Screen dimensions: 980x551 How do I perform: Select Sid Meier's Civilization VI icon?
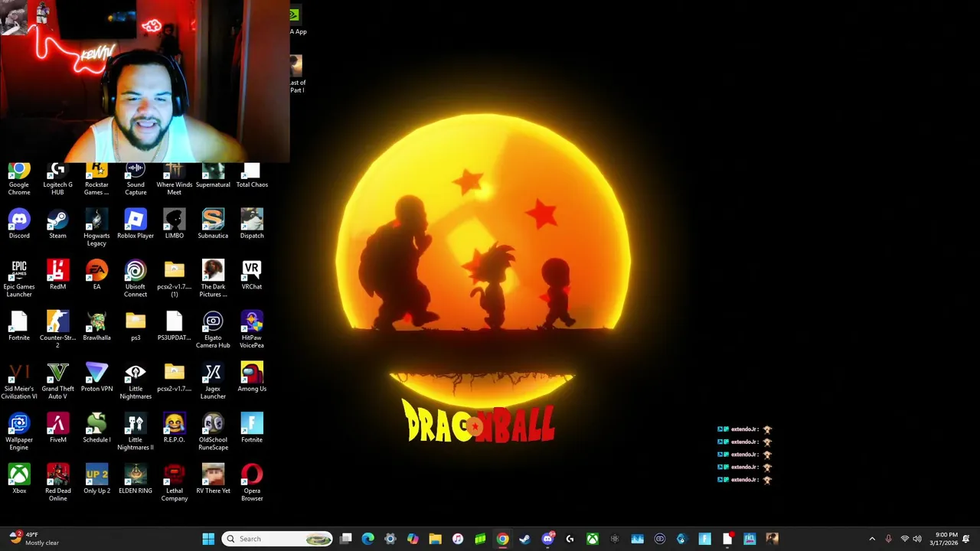[19, 380]
